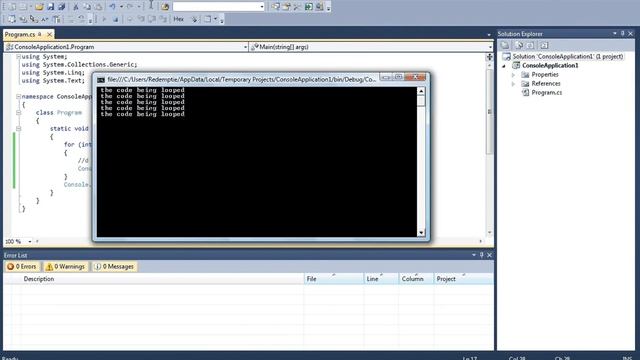Click the Cut scissors icon
The width and height of the screenshot is (640, 360).
pos(76,7)
